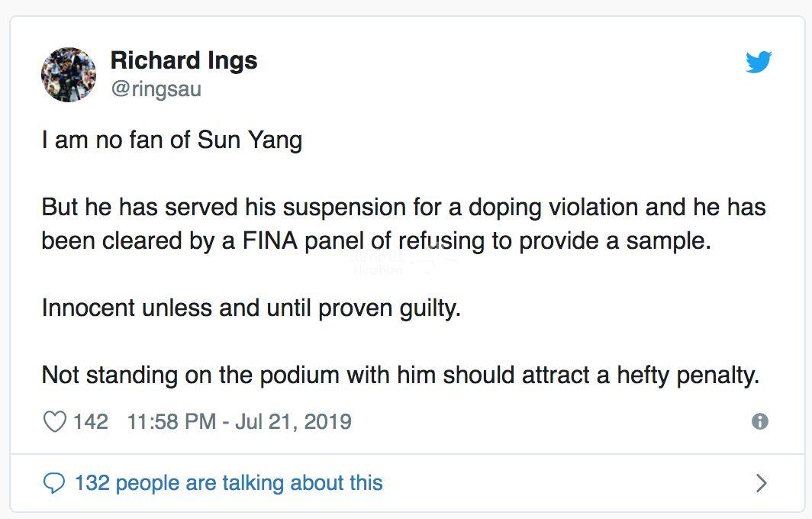Click the words "Sun Yang" in the tweet
Image resolution: width=812 pixels, height=519 pixels.
[x=250, y=140]
